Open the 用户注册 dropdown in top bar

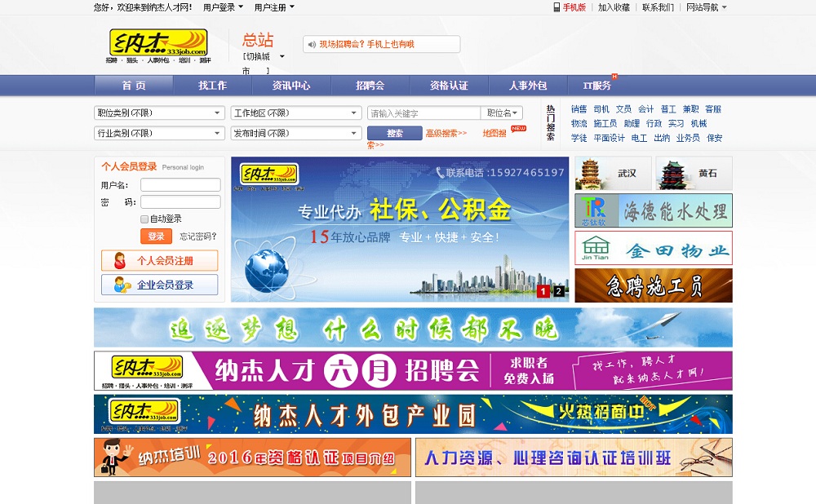pyautogui.click(x=274, y=7)
